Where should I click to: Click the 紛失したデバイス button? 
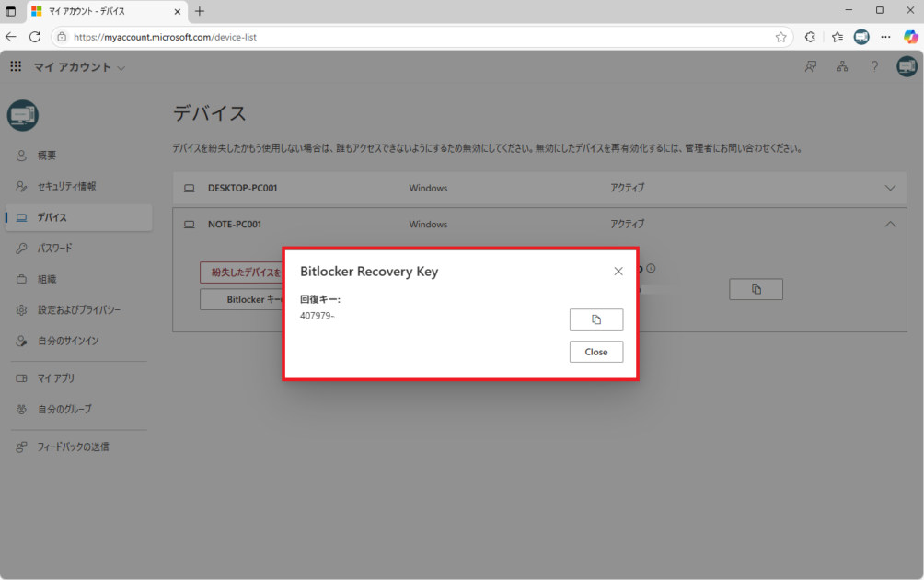[242, 273]
